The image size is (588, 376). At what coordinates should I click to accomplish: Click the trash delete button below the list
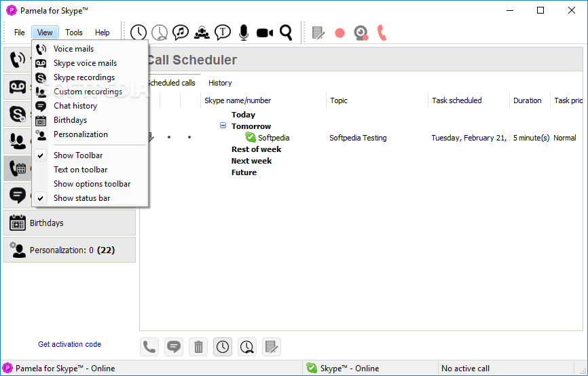(x=198, y=347)
